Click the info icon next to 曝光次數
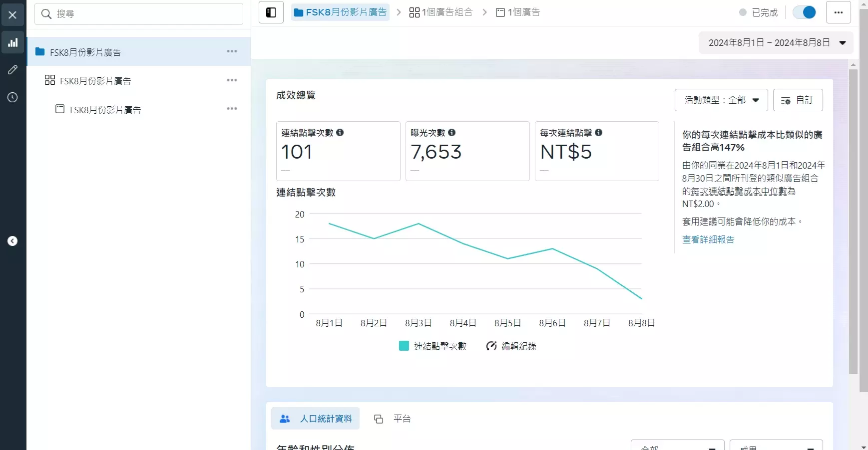868x450 pixels. [451, 133]
